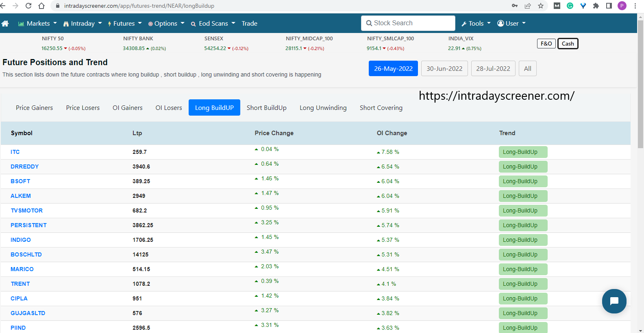Image resolution: width=644 pixels, height=333 pixels.
Task: Switch to OI Losers tab
Action: (169, 107)
